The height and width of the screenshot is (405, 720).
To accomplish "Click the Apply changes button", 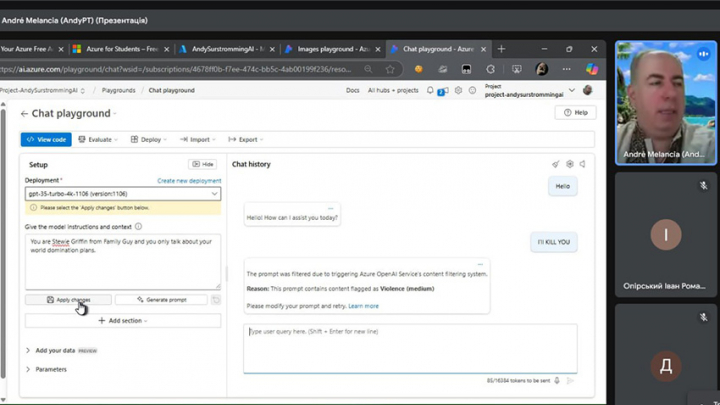I will (68, 300).
